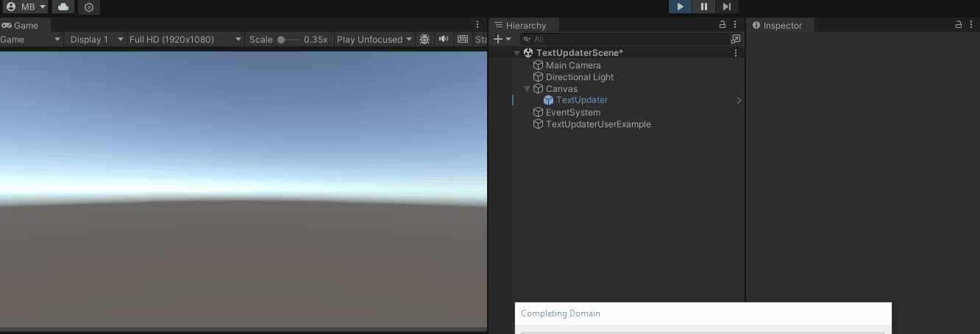The image size is (980, 334).
Task: Open the Game view options menu
Action: tap(477, 25)
